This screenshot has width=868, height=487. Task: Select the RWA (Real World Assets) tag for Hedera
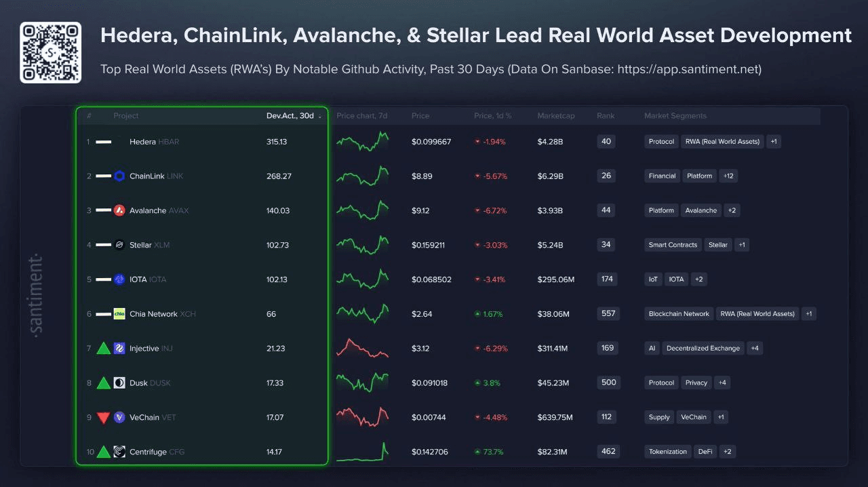[x=722, y=142]
